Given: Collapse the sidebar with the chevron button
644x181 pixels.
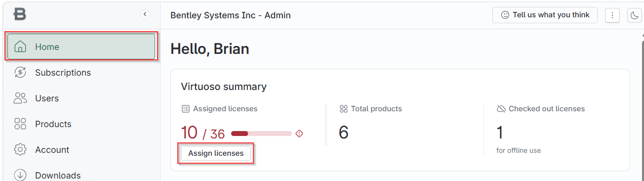Looking at the screenshot, I should tap(145, 14).
